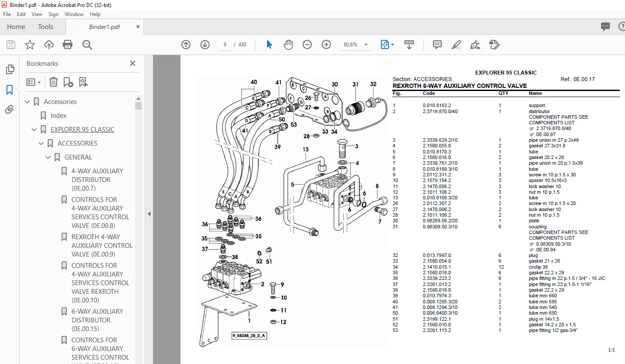
Task: Select the Binder1.pdf document tab
Action: click(104, 27)
